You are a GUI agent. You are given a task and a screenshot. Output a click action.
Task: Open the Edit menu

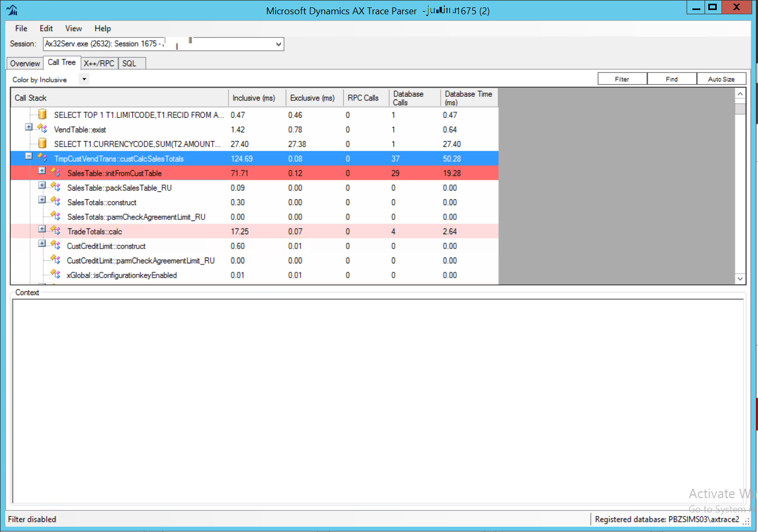click(x=47, y=29)
